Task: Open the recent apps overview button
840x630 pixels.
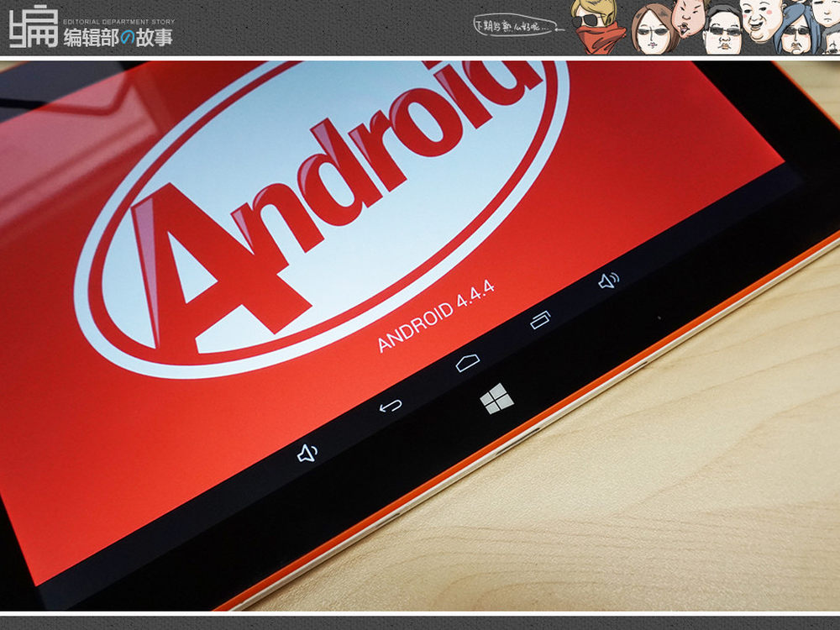Action: [540, 319]
